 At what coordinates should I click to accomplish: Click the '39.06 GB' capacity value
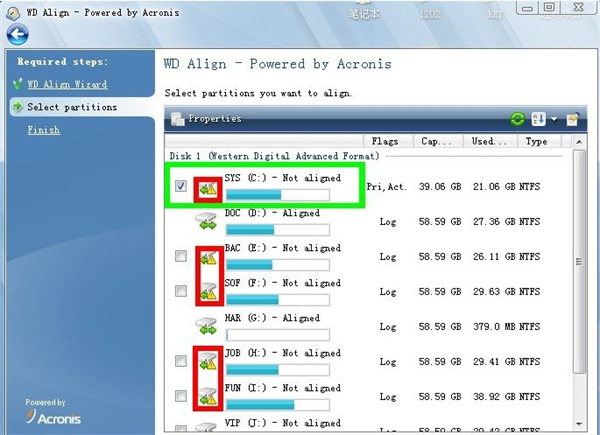click(x=440, y=187)
